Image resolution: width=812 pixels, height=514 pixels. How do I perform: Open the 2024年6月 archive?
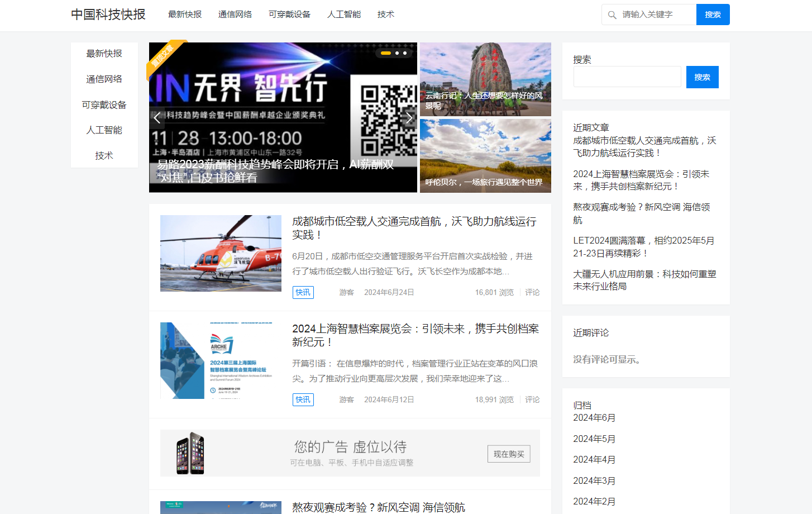[x=594, y=418]
